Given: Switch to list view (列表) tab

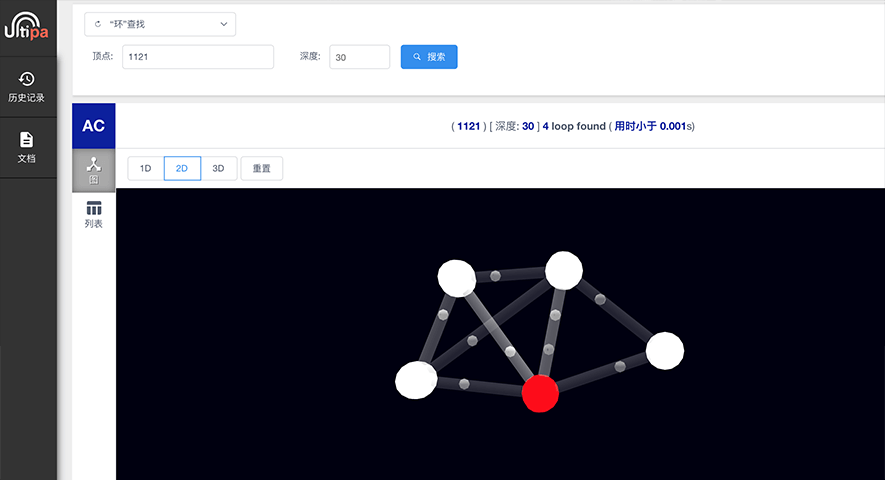Looking at the screenshot, I should click(94, 214).
